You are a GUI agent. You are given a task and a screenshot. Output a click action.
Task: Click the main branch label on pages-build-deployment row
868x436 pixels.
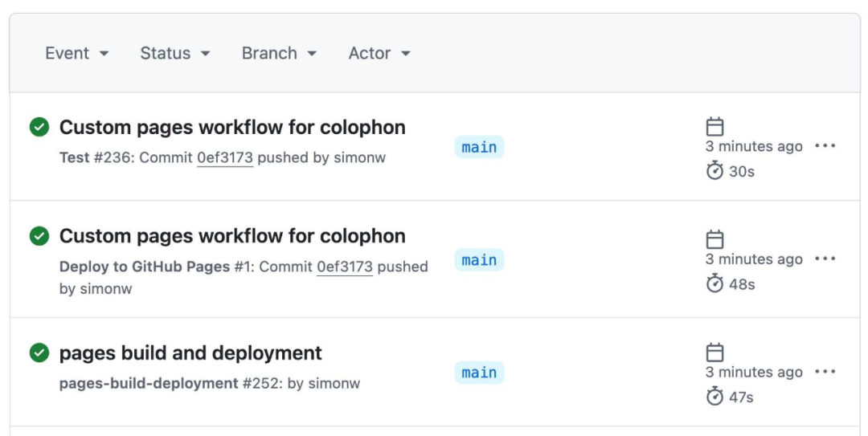click(479, 373)
